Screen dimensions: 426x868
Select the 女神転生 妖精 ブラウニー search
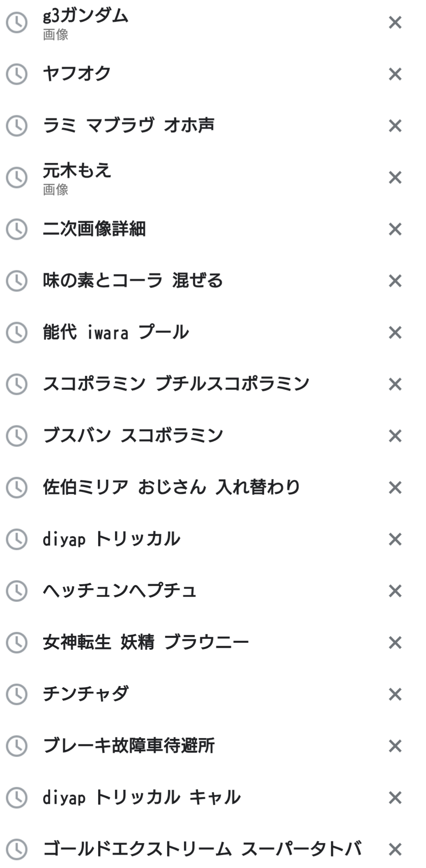click(x=146, y=642)
